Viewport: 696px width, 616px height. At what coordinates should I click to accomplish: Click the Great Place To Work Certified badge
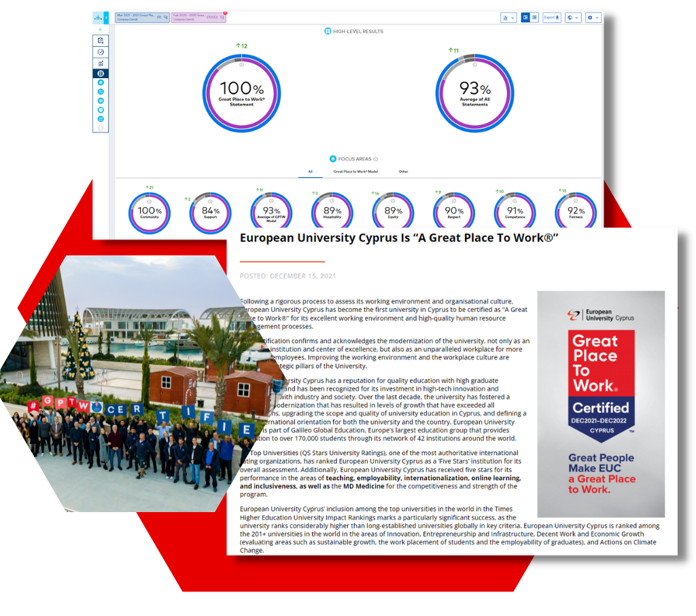tap(601, 386)
